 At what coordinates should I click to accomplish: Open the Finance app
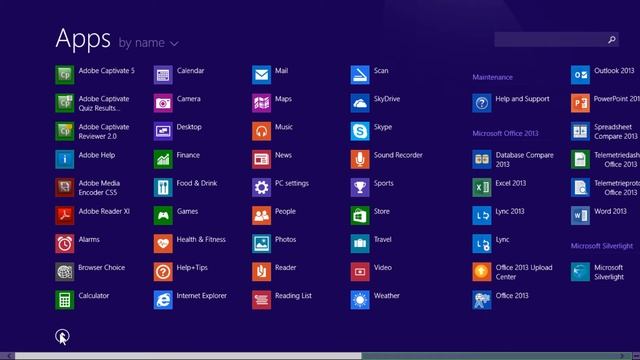tap(177, 159)
